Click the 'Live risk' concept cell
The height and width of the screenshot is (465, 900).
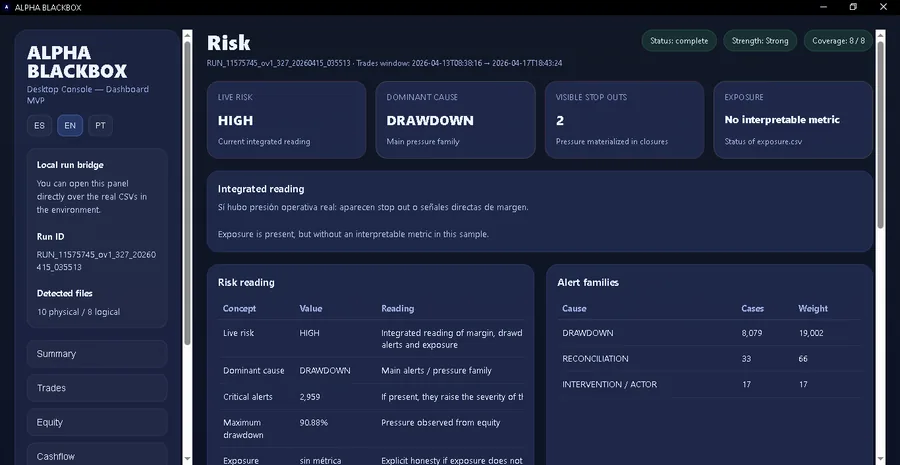[x=238, y=333]
